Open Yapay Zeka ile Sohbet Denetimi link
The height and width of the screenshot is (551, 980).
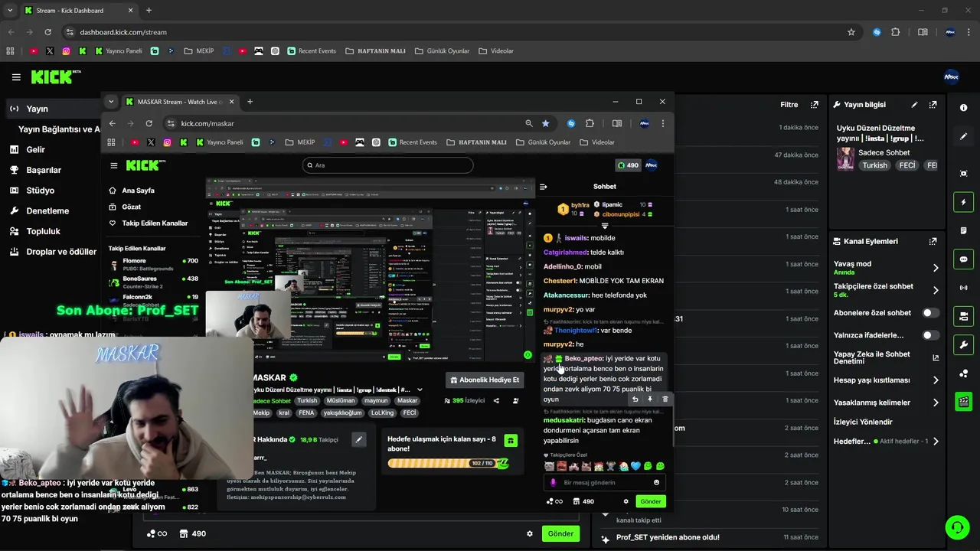click(886, 357)
